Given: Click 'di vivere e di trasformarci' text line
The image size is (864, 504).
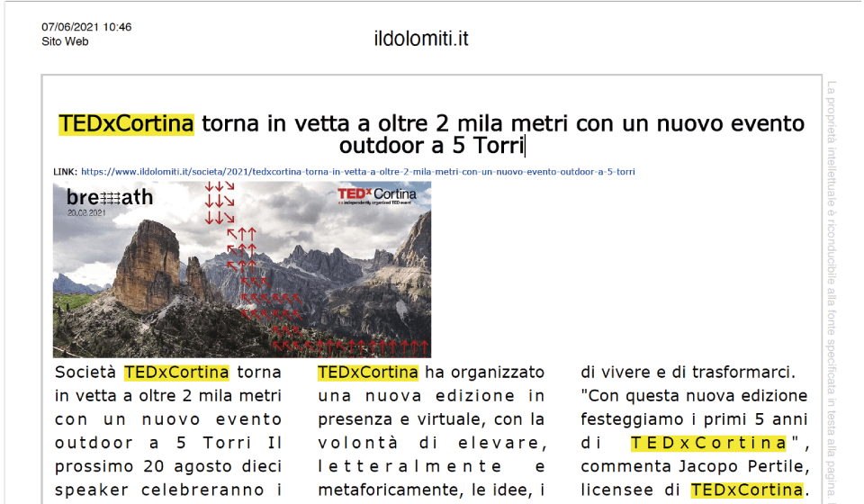Looking at the screenshot, I should [x=687, y=372].
